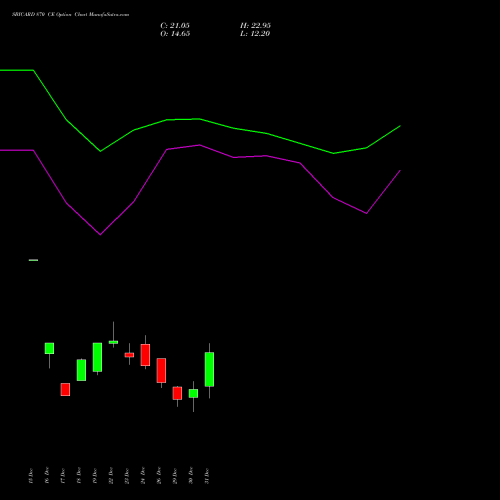
Task: Click the '16 Dec' date axis label
Action: pyautogui.click(x=47, y=476)
